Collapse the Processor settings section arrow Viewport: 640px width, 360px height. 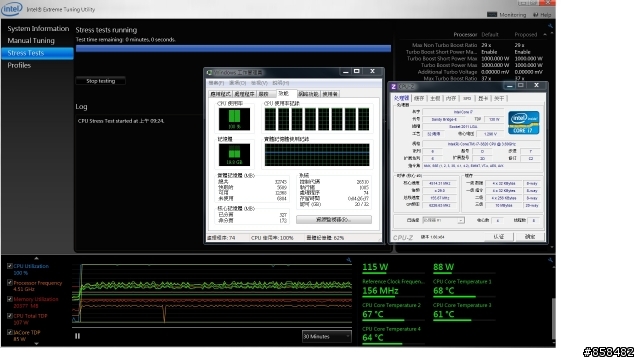545,35
